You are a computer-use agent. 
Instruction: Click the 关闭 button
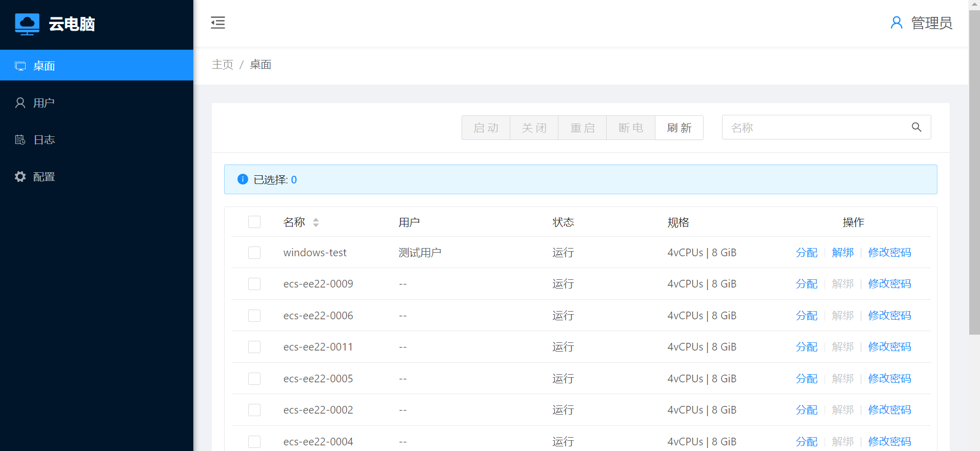pyautogui.click(x=534, y=128)
